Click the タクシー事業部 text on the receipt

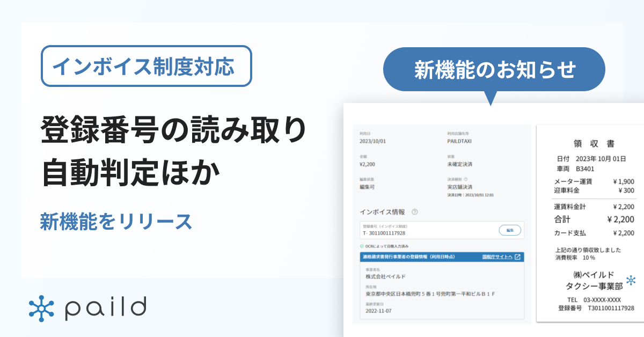[x=594, y=287]
